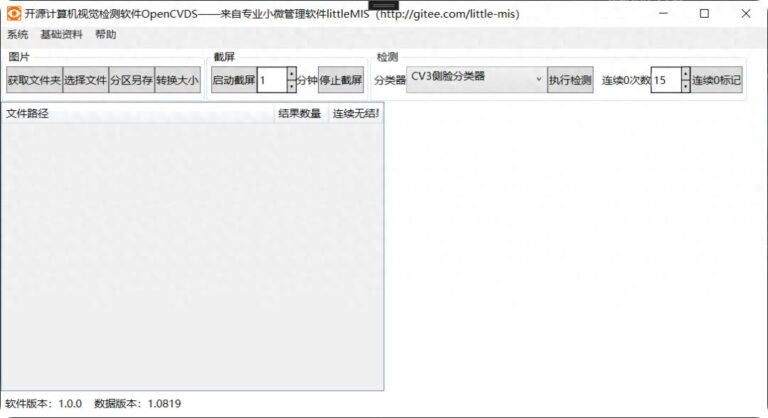This screenshot has width=768, height=418.
Task: Click the 结果数量 column header
Action: (x=300, y=114)
